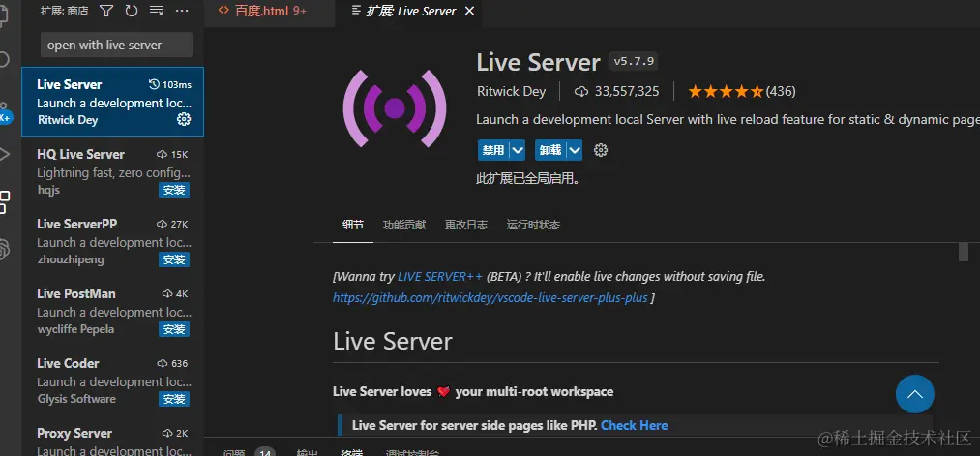Click the zhouzhipeng publisher name
Viewport: 980px width, 456px height.
(x=71, y=259)
